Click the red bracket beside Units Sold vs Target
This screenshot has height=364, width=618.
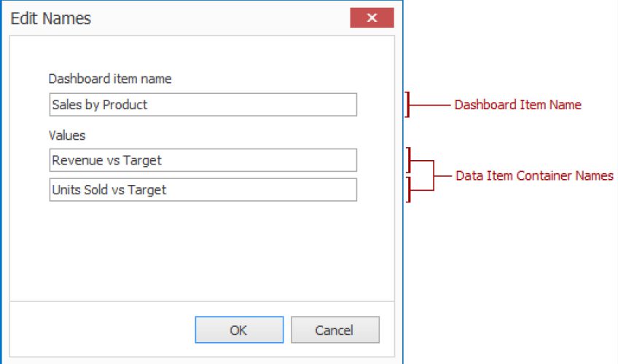tap(410, 189)
